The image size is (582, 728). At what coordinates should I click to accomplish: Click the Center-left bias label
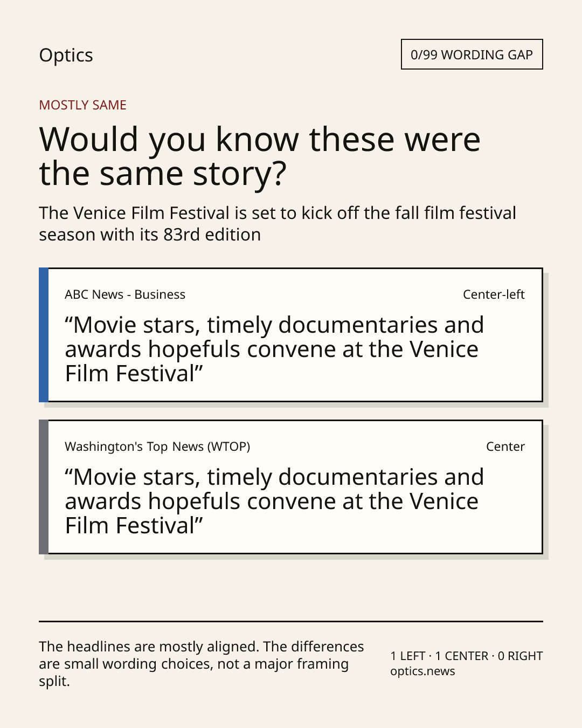tap(494, 294)
